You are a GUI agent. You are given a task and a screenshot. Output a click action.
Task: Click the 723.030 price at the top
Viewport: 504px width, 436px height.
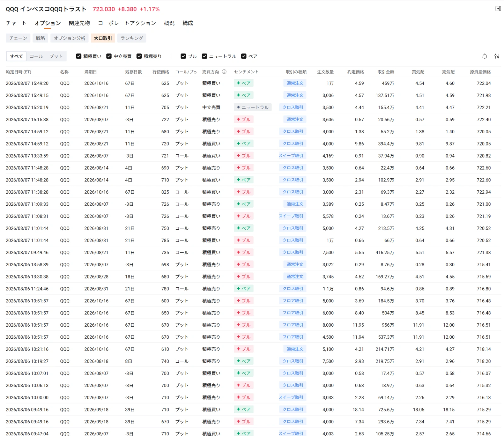[104, 9]
